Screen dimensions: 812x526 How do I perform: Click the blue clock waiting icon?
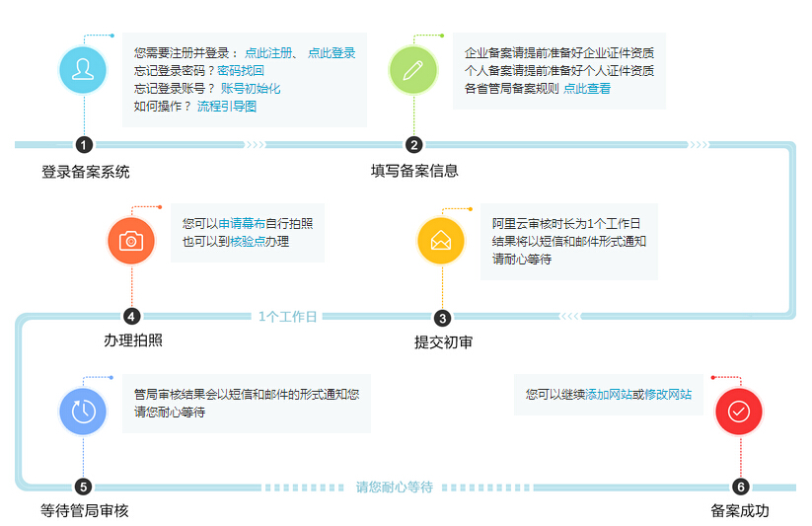point(83,412)
